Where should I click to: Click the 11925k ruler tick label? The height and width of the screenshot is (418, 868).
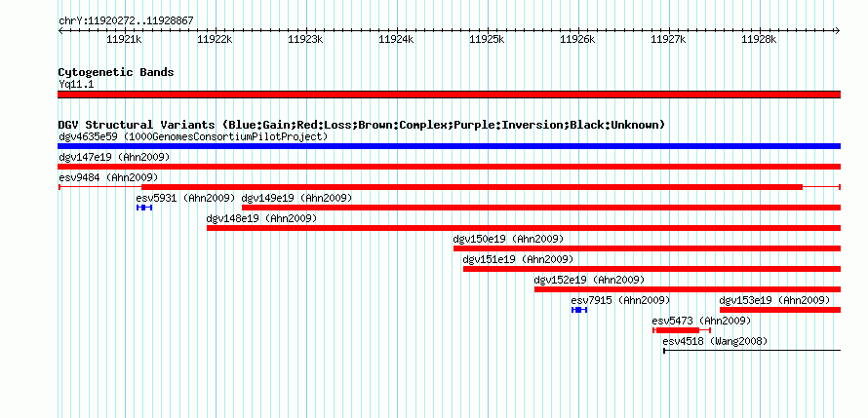click(488, 39)
